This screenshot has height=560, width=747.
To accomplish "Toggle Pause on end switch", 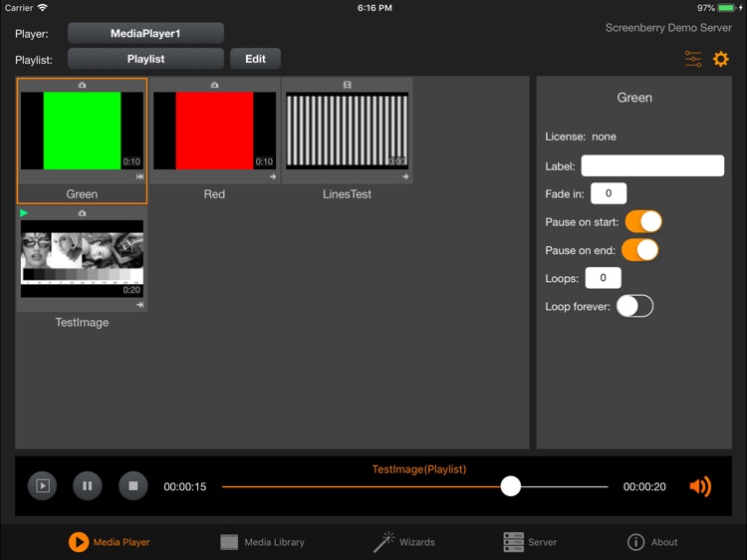I will click(639, 250).
